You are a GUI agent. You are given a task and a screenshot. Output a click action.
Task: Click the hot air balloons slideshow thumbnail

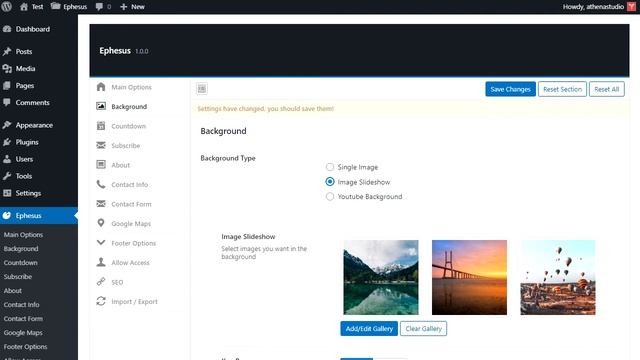tap(558, 277)
